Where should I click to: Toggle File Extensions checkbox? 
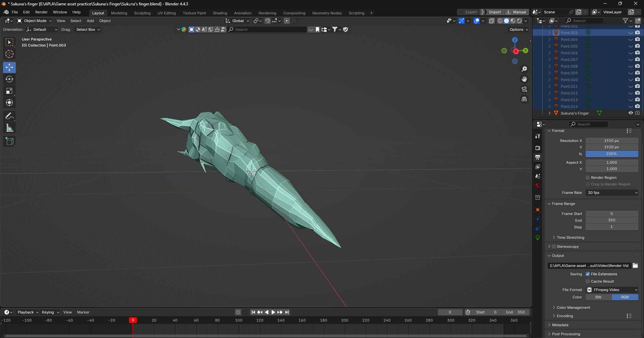(x=588, y=274)
